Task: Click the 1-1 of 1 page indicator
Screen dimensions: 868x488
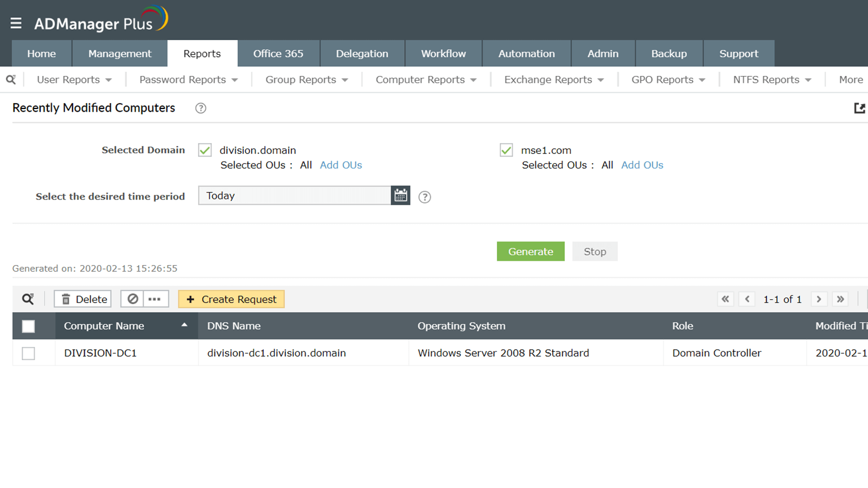Action: coord(782,299)
